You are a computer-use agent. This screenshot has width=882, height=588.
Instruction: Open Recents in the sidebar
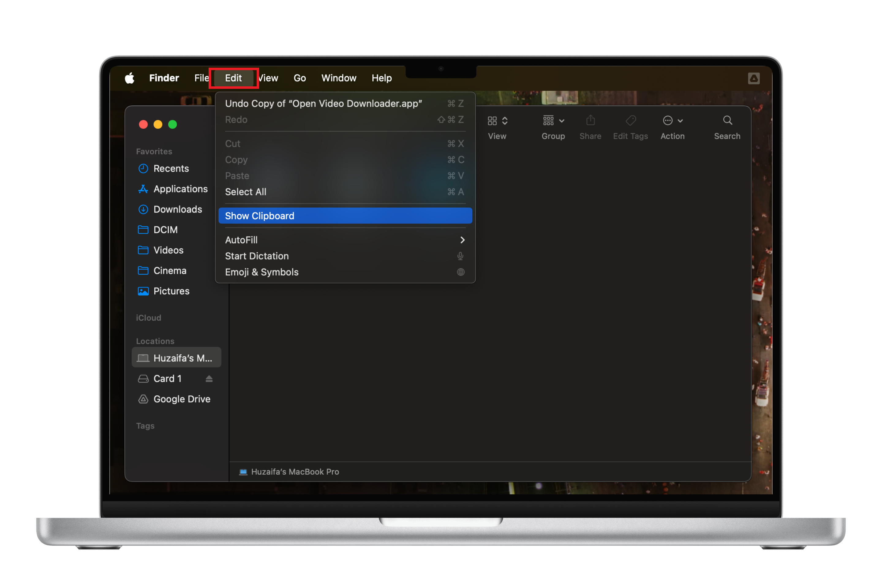(x=171, y=168)
